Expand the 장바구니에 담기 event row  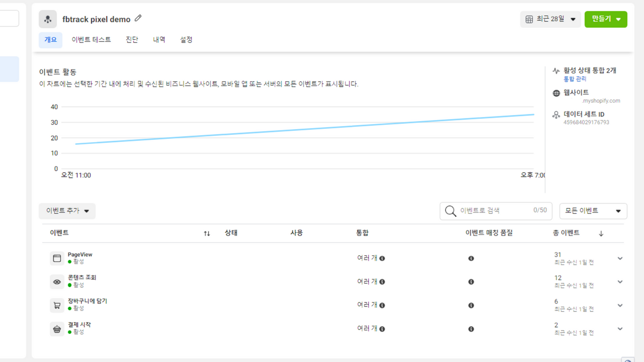(620, 306)
